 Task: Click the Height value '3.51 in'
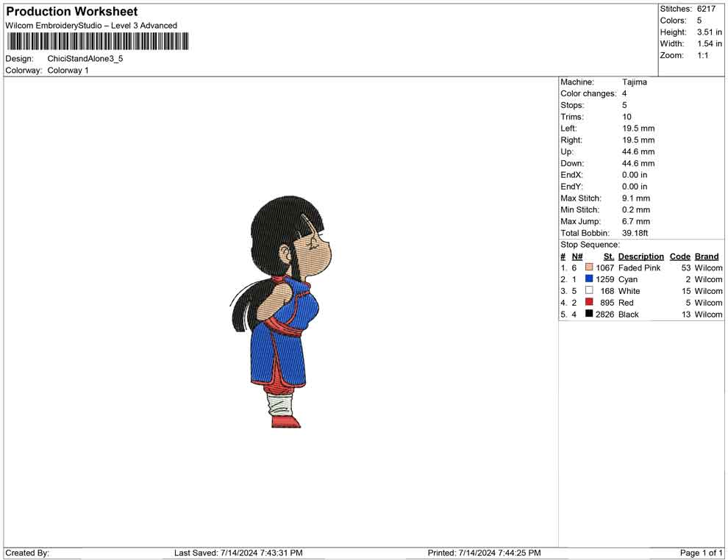[x=710, y=32]
